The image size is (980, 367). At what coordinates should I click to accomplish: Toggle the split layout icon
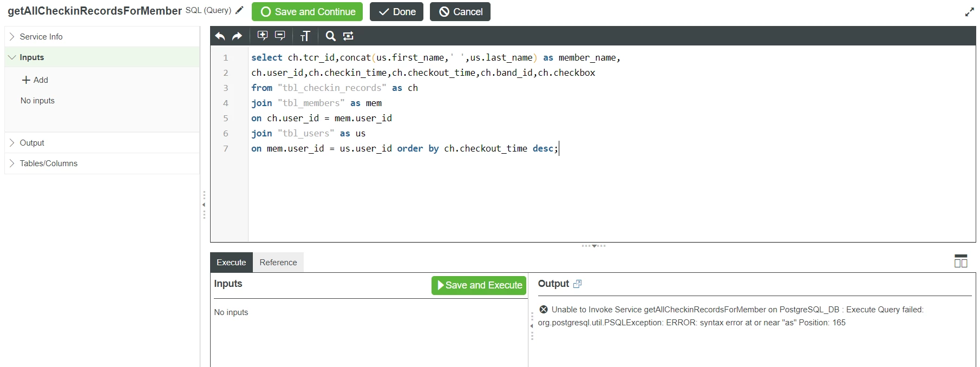tap(961, 261)
